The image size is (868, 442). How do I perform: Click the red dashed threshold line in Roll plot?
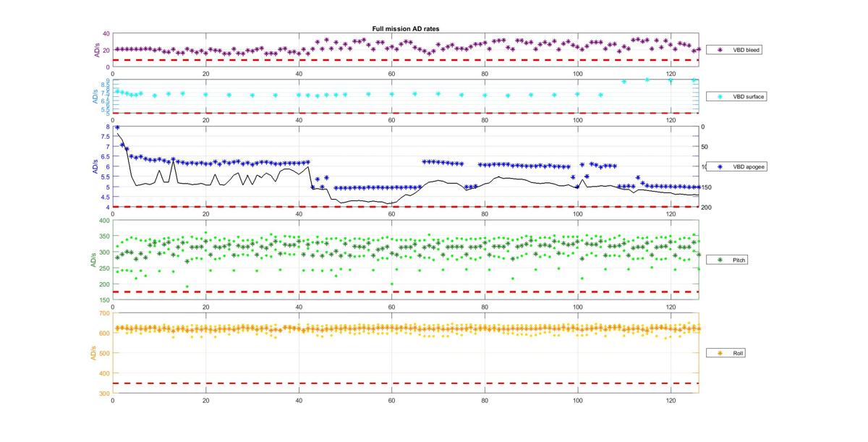click(x=406, y=383)
